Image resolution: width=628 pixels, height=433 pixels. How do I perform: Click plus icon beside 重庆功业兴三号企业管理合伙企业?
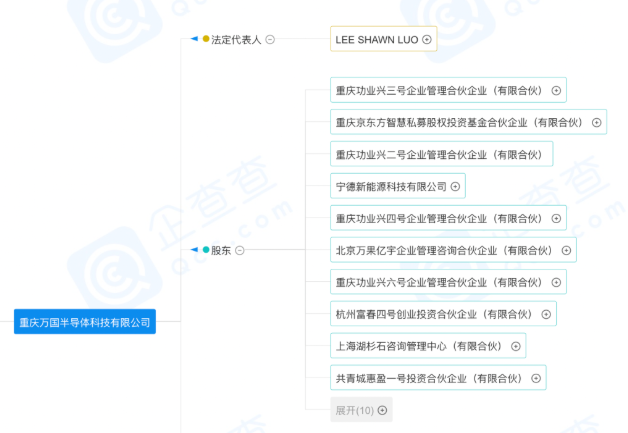pos(556,90)
